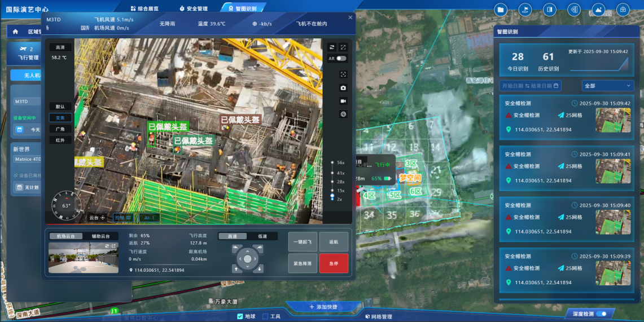Expand drone video to fullscreen
This screenshot has width=644, height=322.
coord(343,47)
